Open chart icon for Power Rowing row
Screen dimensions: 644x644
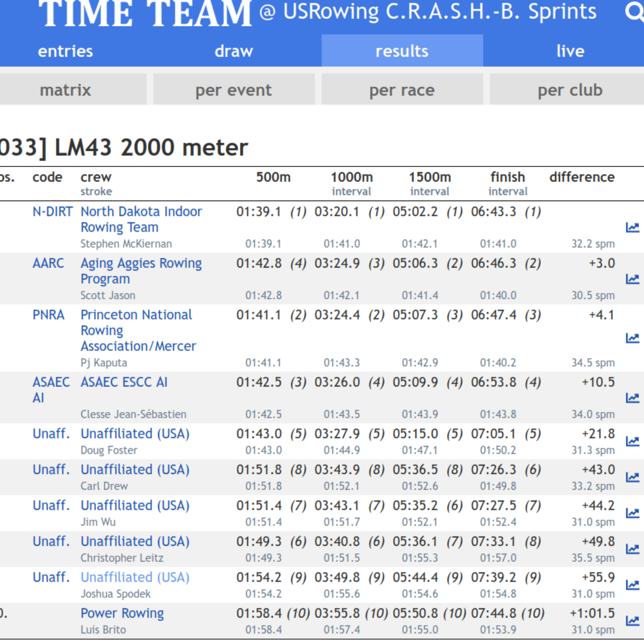(x=632, y=621)
